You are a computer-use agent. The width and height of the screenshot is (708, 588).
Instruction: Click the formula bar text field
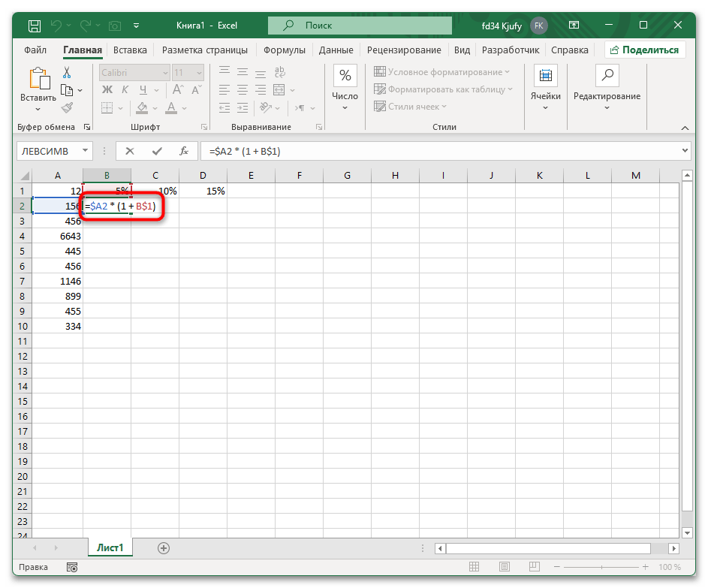440,151
